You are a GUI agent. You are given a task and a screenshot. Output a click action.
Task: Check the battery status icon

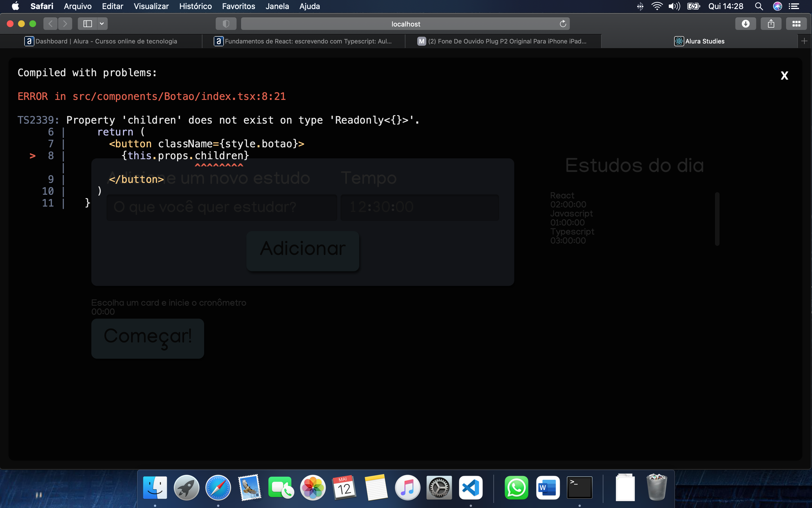(x=693, y=6)
